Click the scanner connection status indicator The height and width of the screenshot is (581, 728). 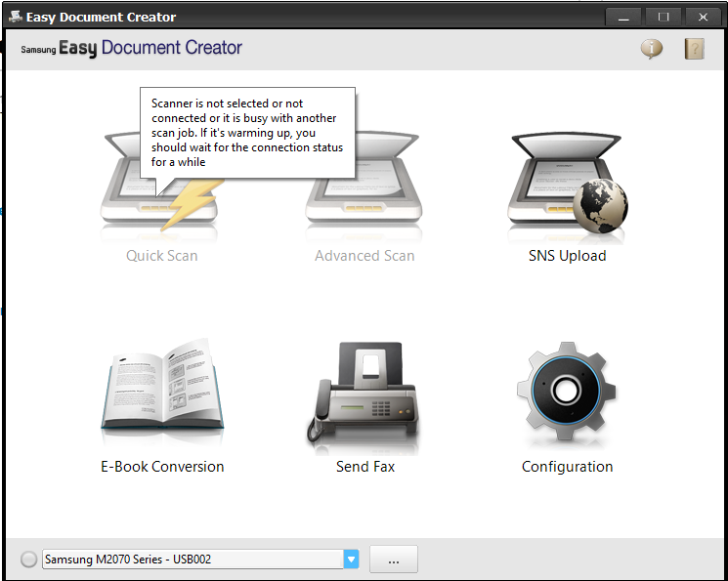click(x=28, y=560)
